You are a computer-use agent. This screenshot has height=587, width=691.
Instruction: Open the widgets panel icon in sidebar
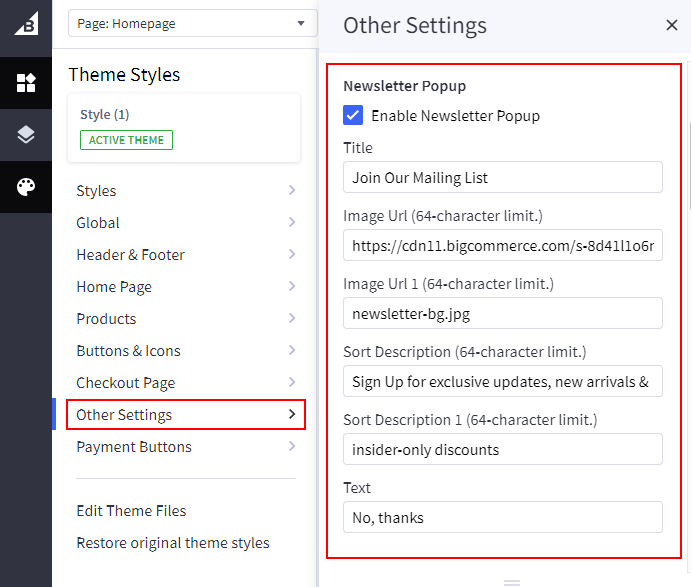(26, 83)
